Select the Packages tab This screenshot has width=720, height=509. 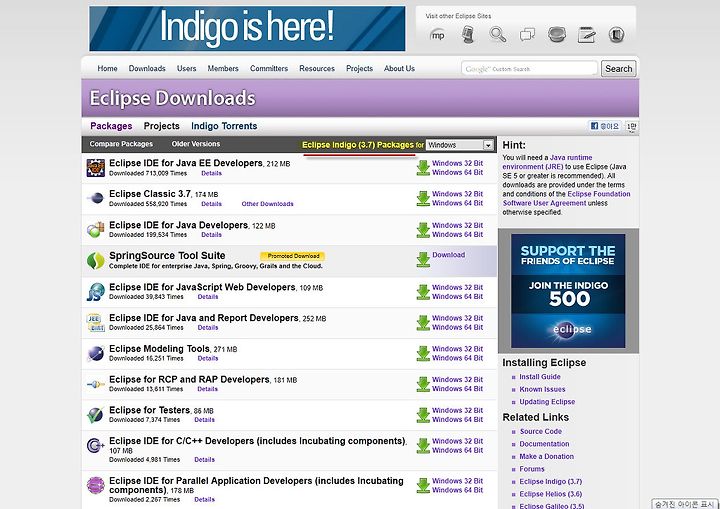(111, 126)
